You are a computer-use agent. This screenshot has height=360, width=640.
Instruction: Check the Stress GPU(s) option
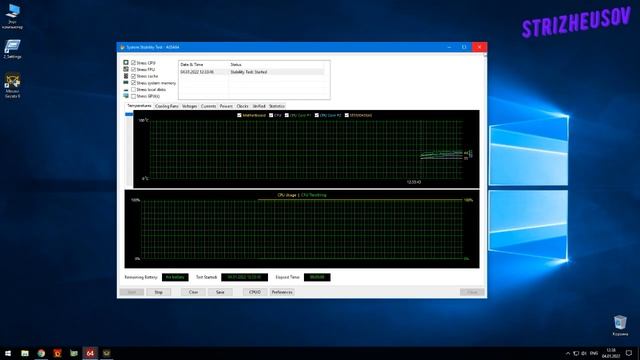tap(133, 96)
